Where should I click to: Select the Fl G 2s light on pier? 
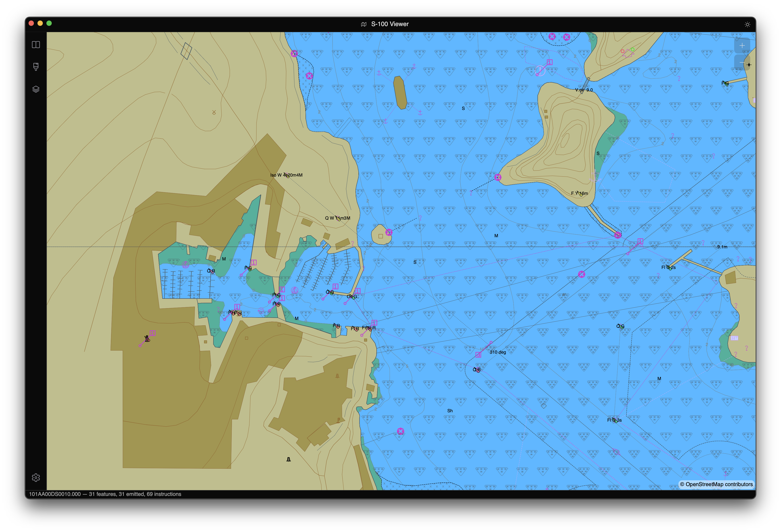click(x=668, y=268)
